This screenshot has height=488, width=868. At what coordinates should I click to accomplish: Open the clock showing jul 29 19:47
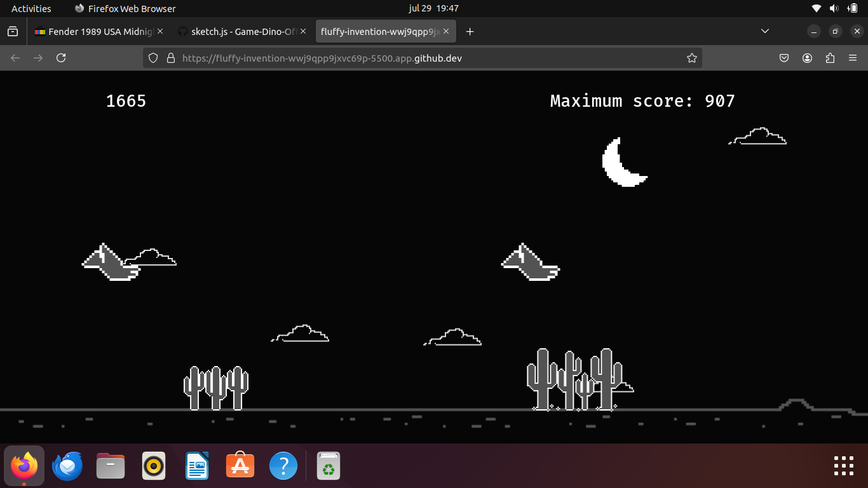click(434, 8)
